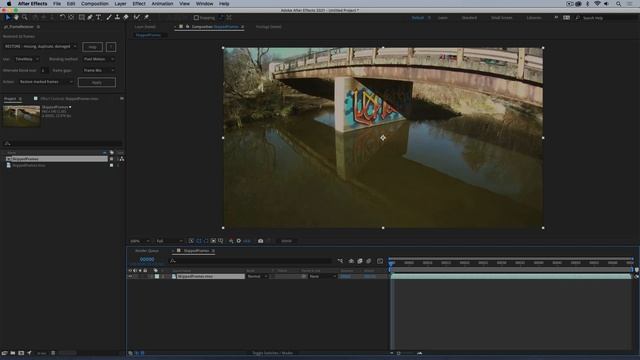Click the hide shy layers icon in timeline
Screen dimensions: 640x360
351,261
